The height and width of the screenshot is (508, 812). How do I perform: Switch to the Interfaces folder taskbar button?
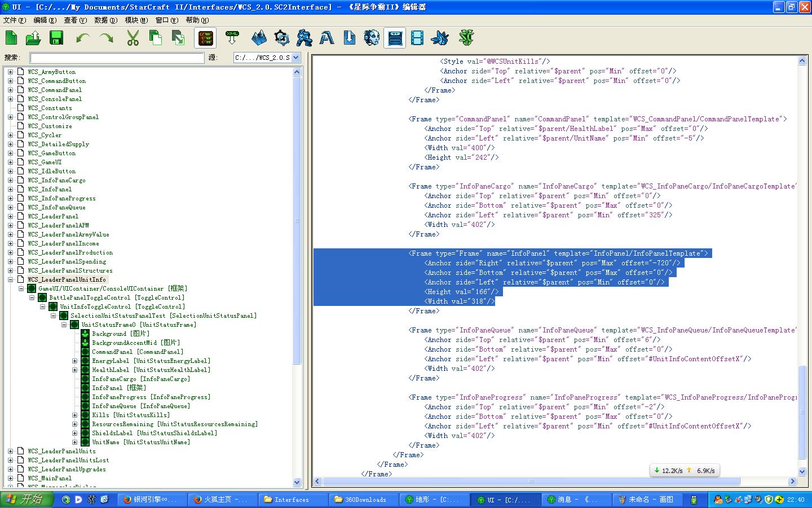pyautogui.click(x=293, y=500)
